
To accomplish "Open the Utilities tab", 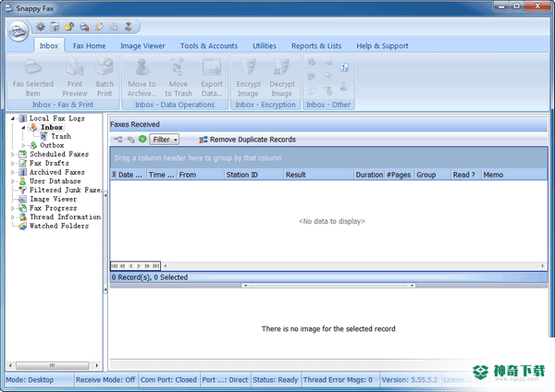I will (265, 46).
